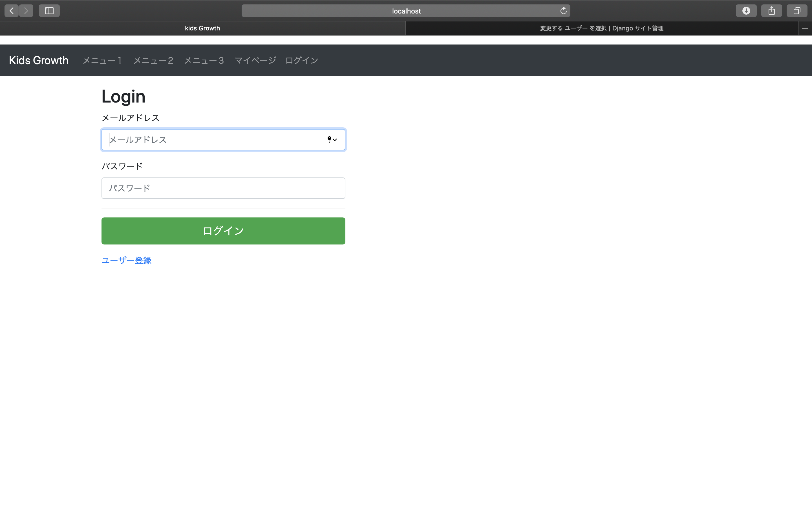Open password autofill key dropdown
The height and width of the screenshot is (507, 812).
(x=332, y=139)
